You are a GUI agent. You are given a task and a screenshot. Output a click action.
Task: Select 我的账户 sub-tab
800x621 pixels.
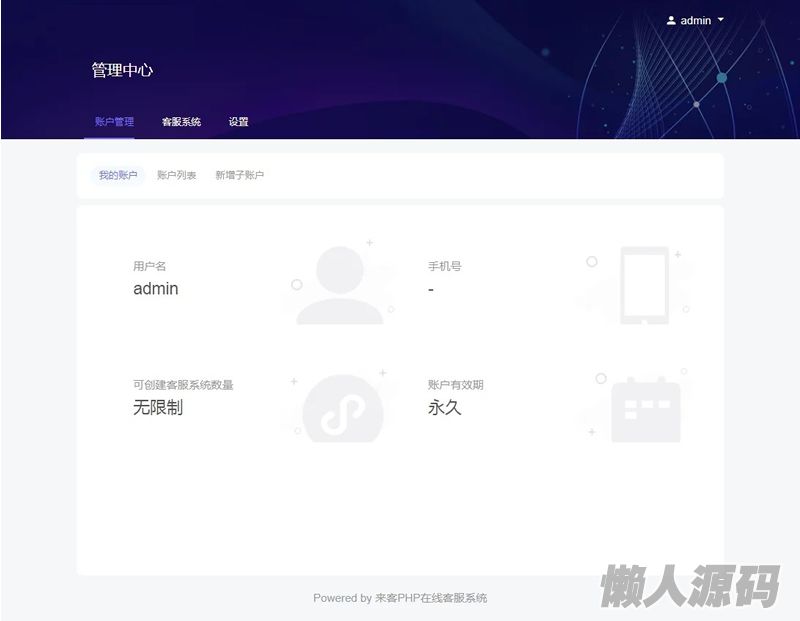point(118,175)
